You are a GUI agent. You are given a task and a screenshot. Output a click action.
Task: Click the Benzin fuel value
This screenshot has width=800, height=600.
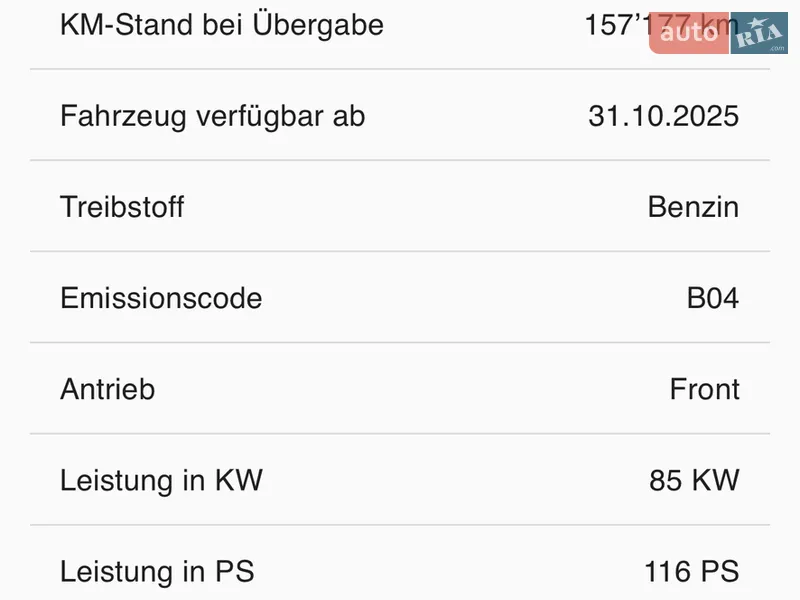693,207
